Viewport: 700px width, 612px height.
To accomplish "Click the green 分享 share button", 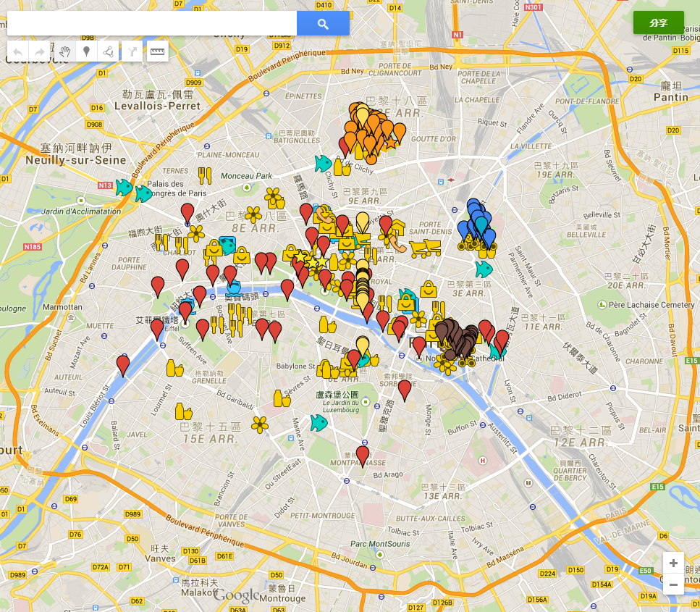I will 659,22.
